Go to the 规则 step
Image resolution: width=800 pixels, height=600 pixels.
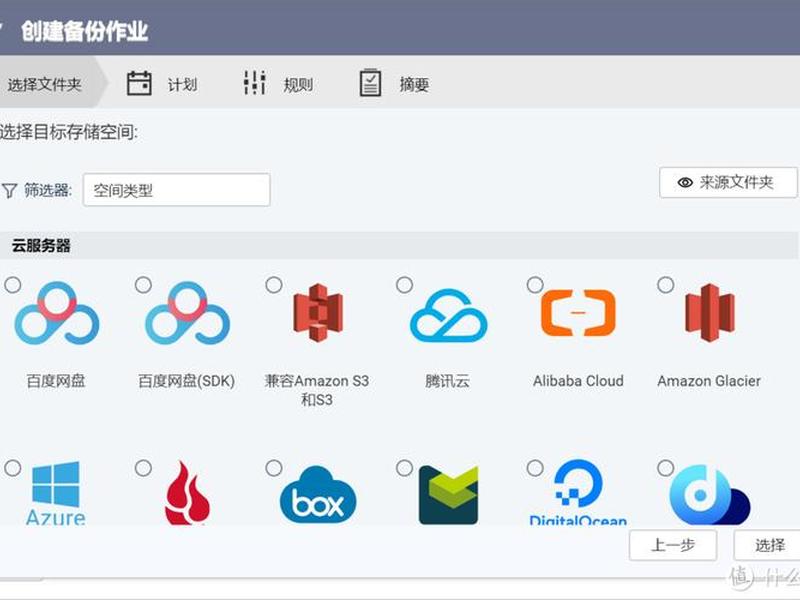coord(278,84)
